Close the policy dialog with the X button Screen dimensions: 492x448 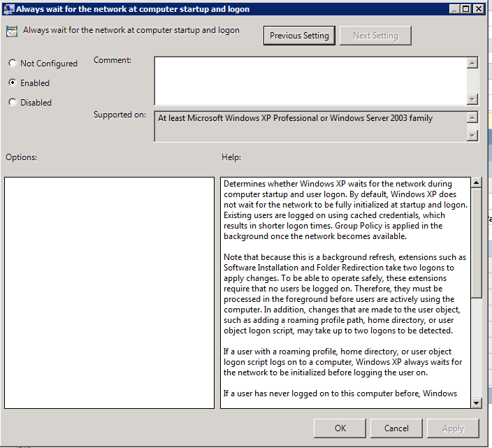(x=478, y=9)
